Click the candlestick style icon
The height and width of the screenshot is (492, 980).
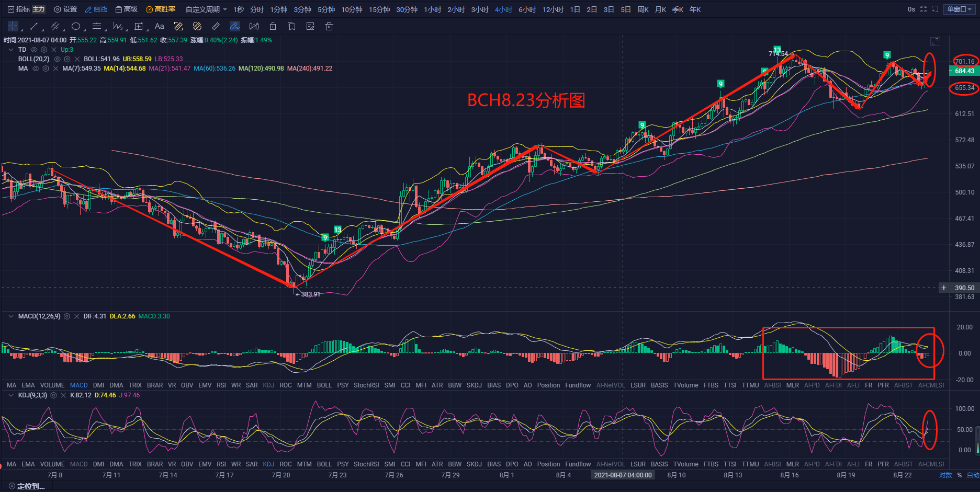(254, 26)
